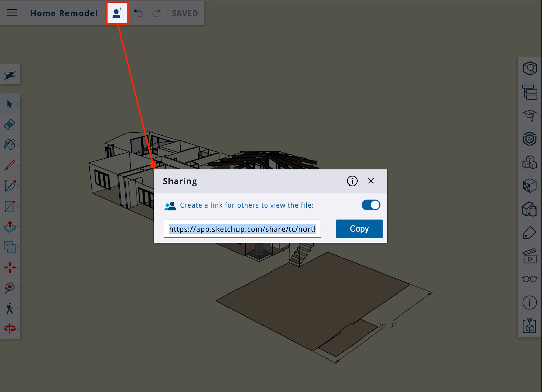Select the Walk tool
This screenshot has width=542, height=392.
tap(10, 308)
